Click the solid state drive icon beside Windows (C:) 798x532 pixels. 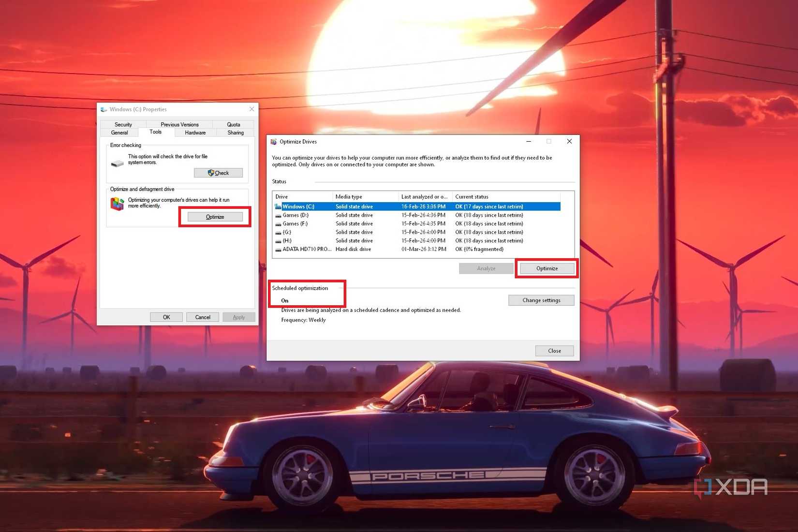point(278,206)
